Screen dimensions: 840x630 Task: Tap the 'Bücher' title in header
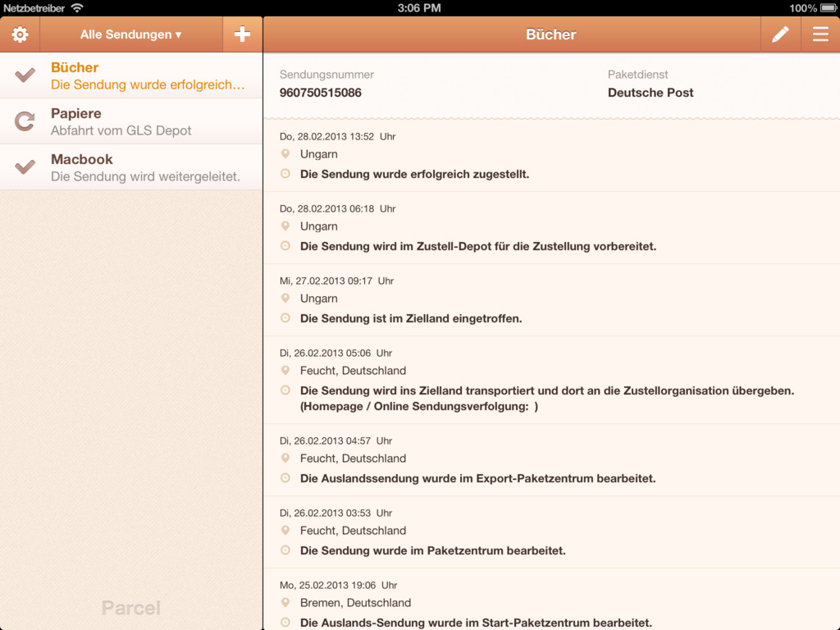[x=550, y=34]
